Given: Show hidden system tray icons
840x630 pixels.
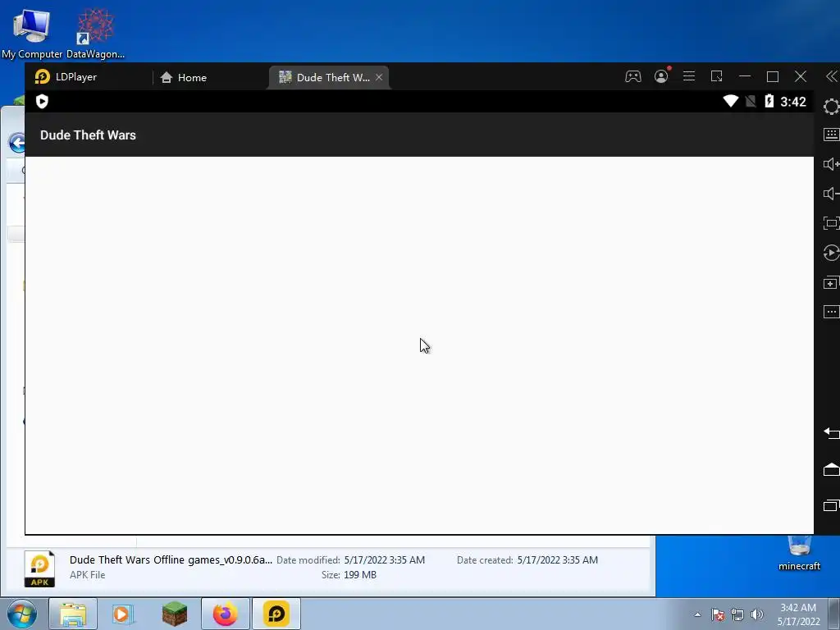Looking at the screenshot, I should tap(697, 614).
